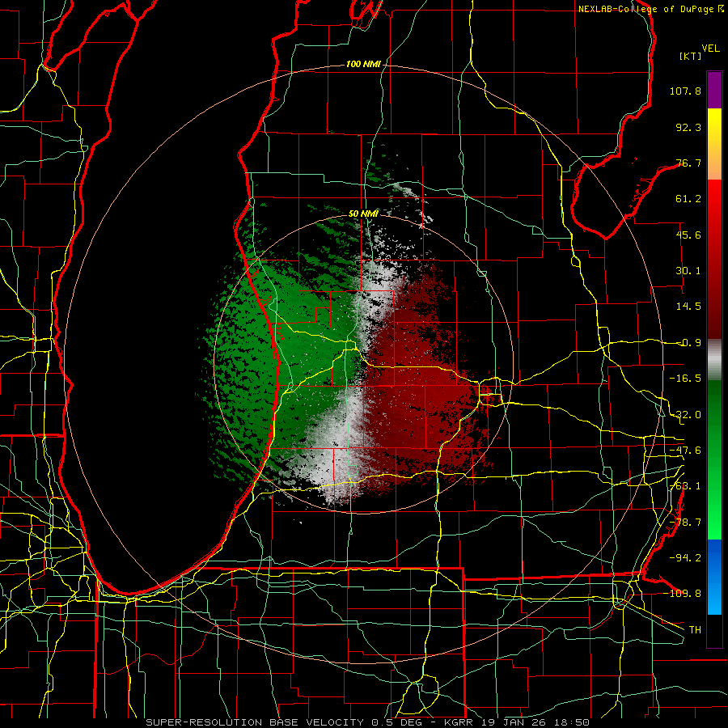Click the blue segment of the velocity color bar
The image size is (728, 728).
tap(714, 577)
